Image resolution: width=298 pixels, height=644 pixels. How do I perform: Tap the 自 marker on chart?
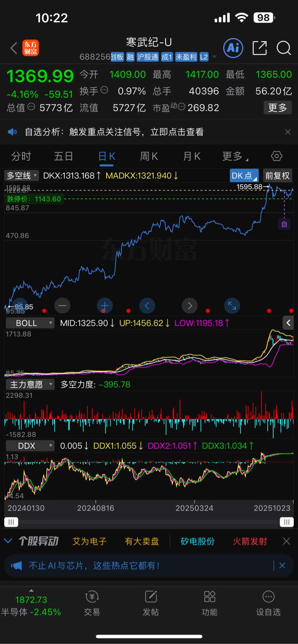pos(284,224)
